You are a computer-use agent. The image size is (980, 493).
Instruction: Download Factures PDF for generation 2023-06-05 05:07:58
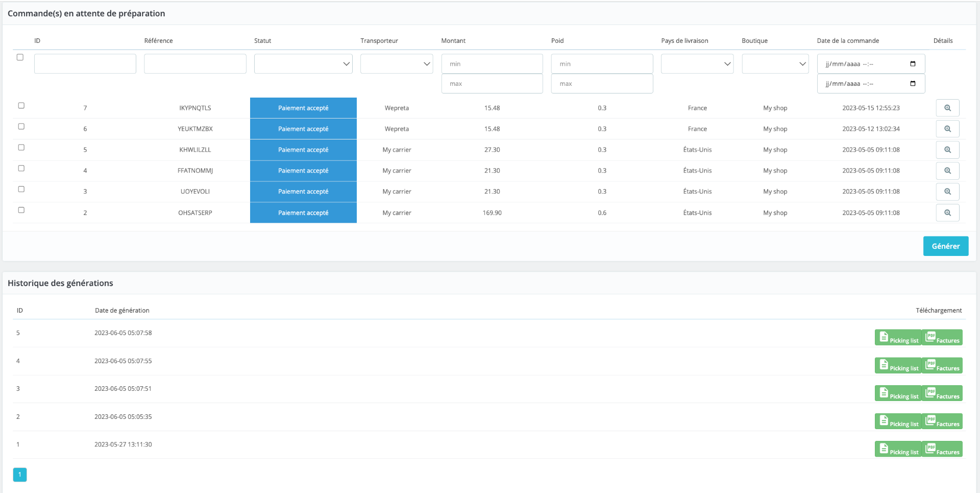(x=942, y=337)
